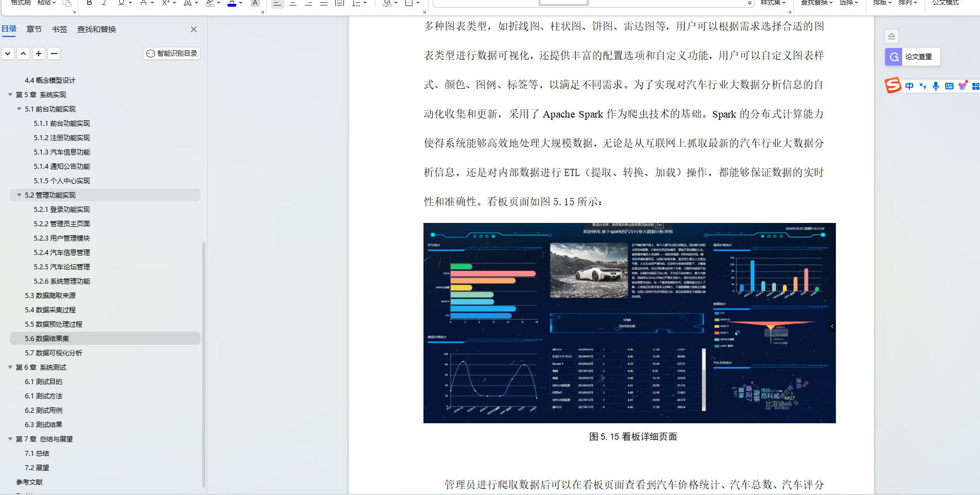Open the 排列 arrange dropdown
Image resolution: width=980 pixels, height=495 pixels.
908,3
